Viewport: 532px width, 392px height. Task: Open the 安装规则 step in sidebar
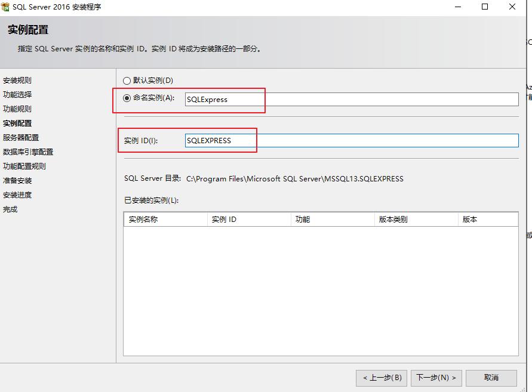click(18, 80)
